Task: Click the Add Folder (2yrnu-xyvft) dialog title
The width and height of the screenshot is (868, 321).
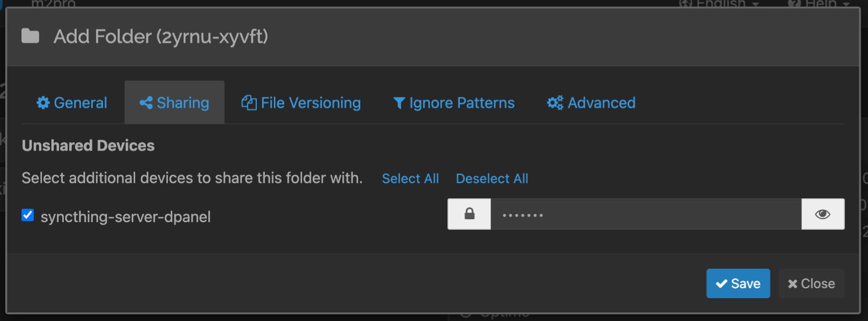Action: [x=161, y=37]
